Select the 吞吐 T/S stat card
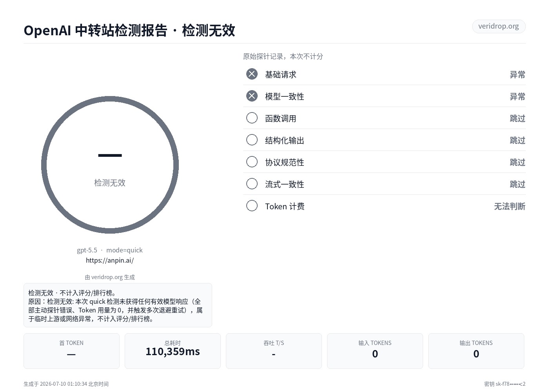 click(274, 351)
